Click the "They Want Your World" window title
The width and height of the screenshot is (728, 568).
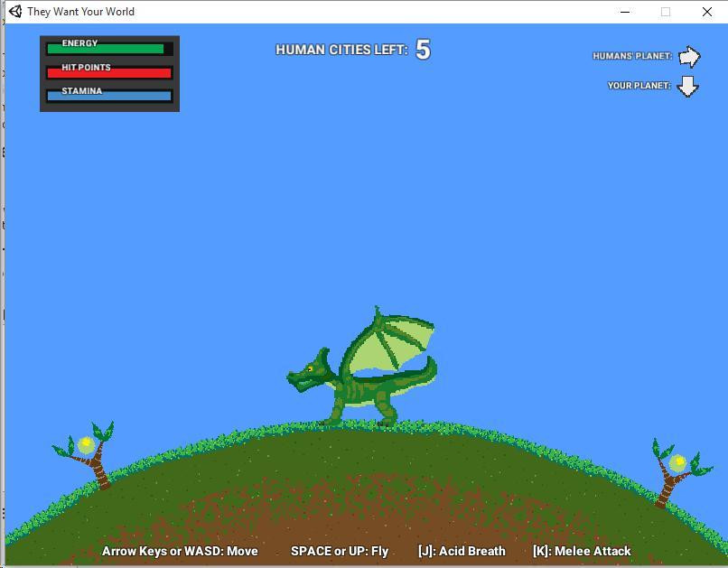[x=80, y=12]
